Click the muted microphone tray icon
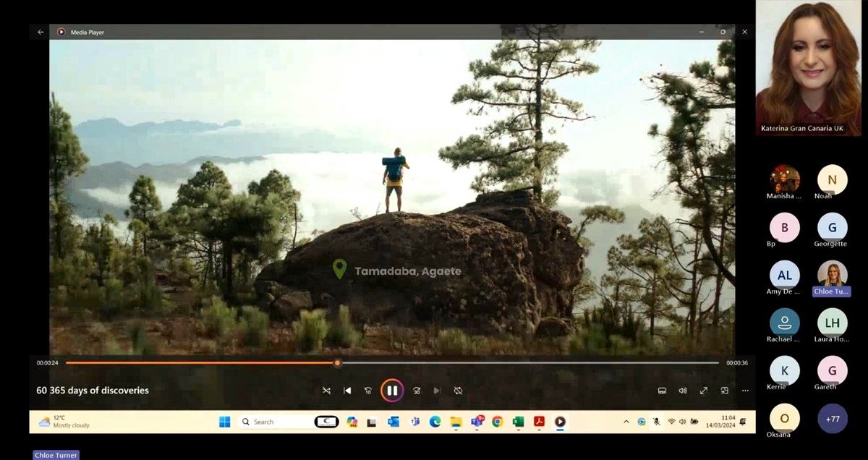Viewport: 868px width, 460px height. [656, 422]
